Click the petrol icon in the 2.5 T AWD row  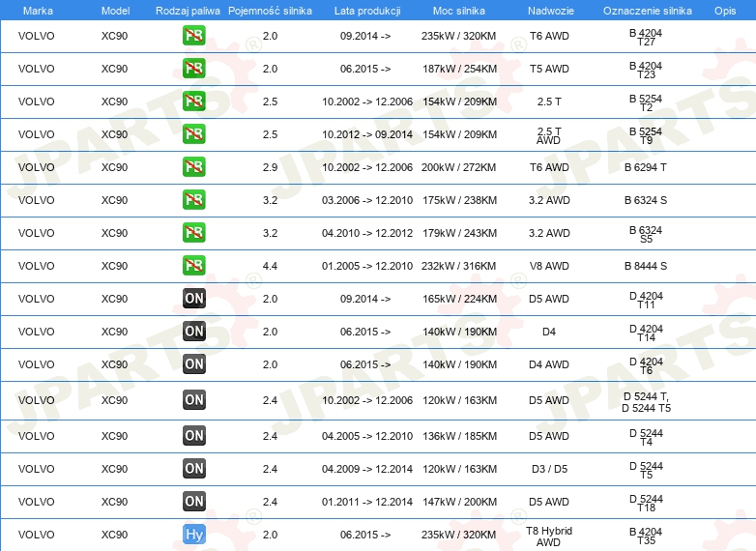[193, 134]
